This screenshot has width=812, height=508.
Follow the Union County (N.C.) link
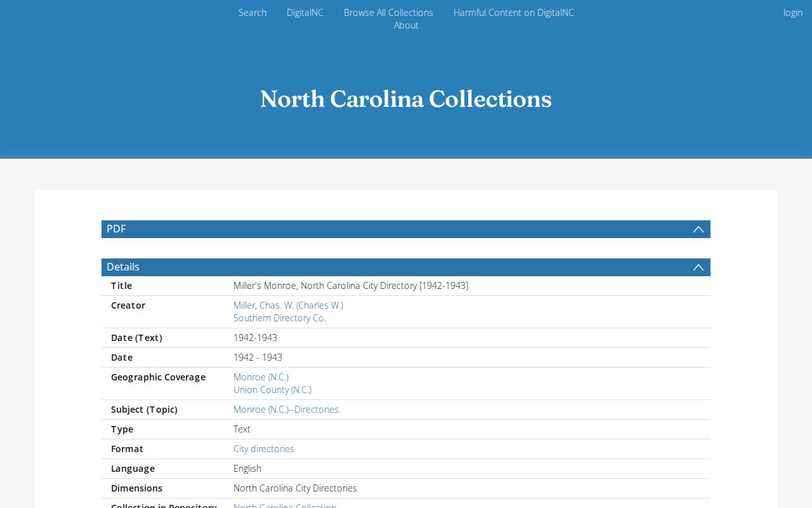pos(272,390)
